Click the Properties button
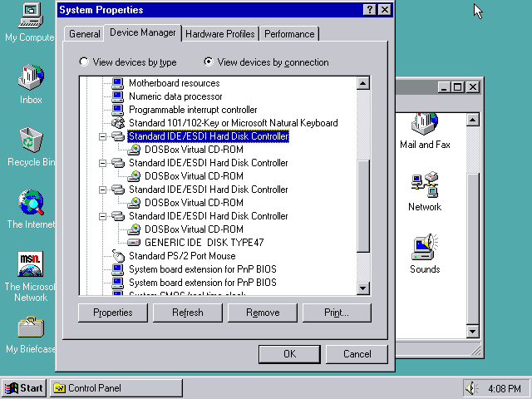This screenshot has height=399, width=532. click(x=112, y=313)
